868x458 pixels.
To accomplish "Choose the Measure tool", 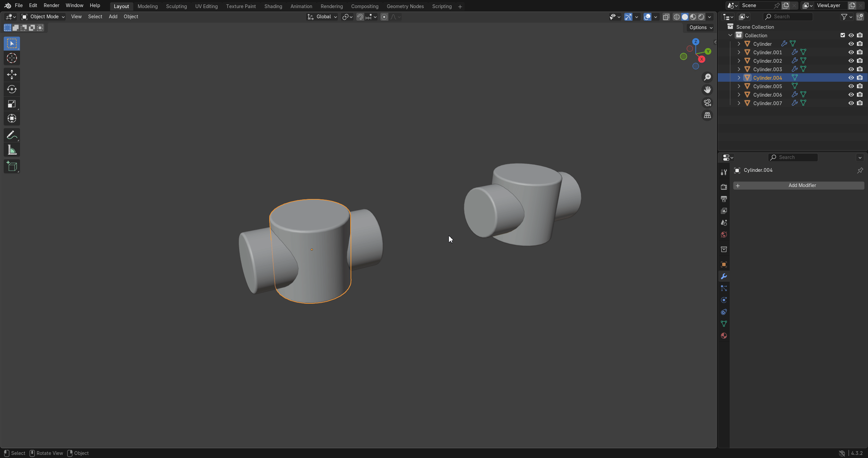I will 12,150.
